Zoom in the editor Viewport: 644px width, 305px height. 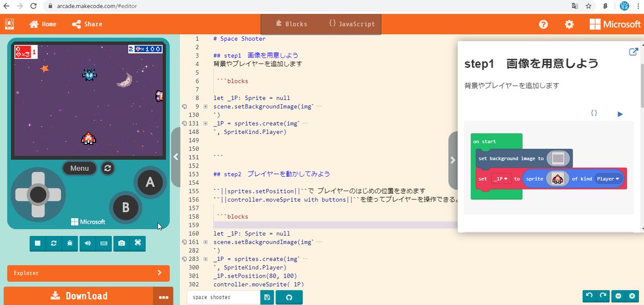[x=632, y=295]
